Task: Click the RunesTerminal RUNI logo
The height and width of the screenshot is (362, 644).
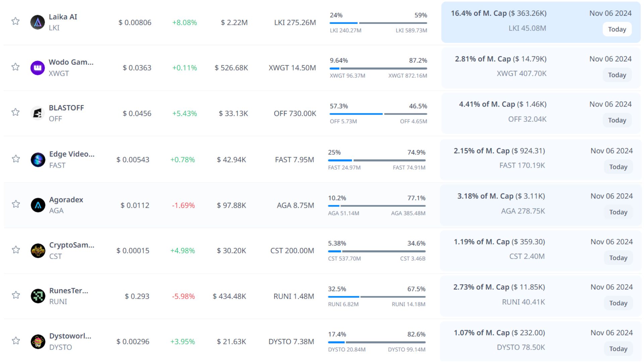Action: tap(38, 296)
